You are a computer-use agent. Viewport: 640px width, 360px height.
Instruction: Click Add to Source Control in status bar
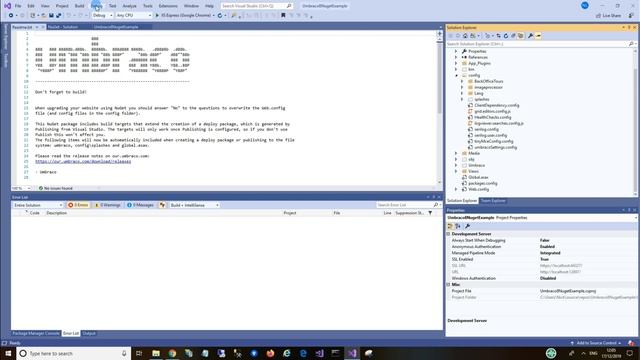596,343
